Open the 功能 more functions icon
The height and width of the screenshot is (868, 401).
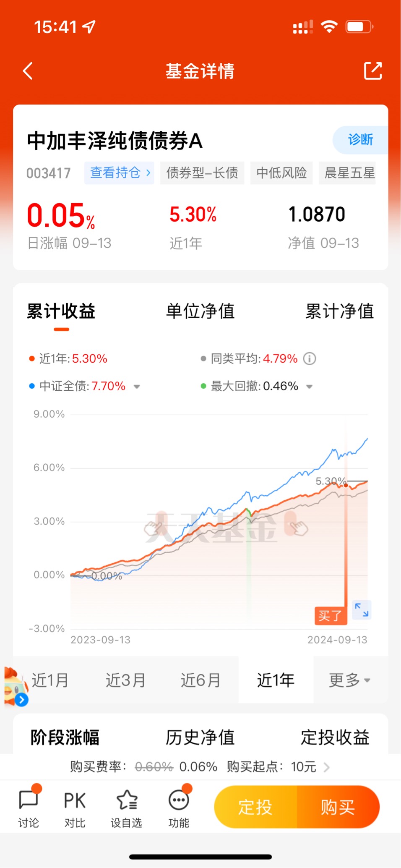(179, 806)
